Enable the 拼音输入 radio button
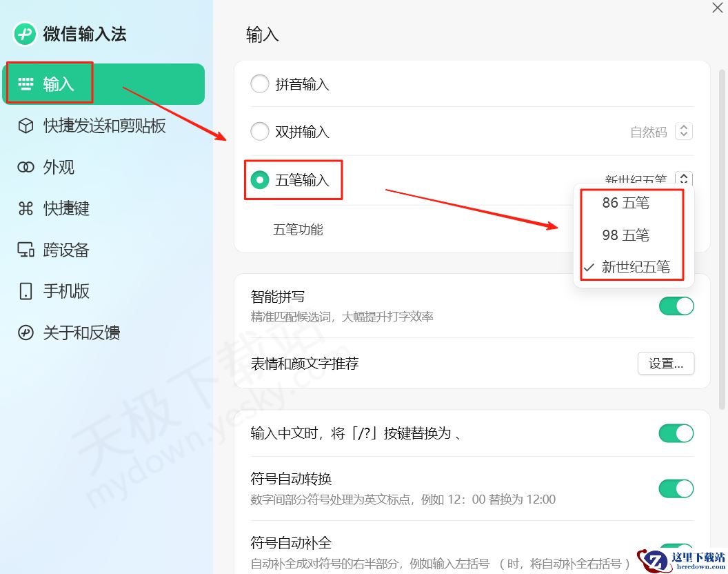This screenshot has height=574, width=728. (259, 83)
